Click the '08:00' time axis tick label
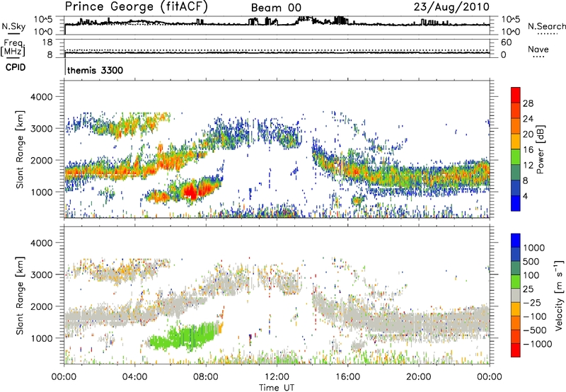 (x=206, y=376)
